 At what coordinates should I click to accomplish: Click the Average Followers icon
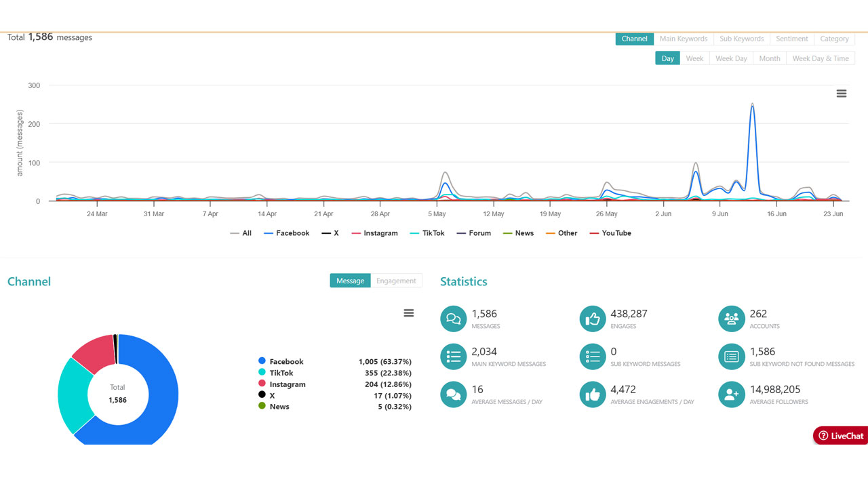(x=732, y=395)
